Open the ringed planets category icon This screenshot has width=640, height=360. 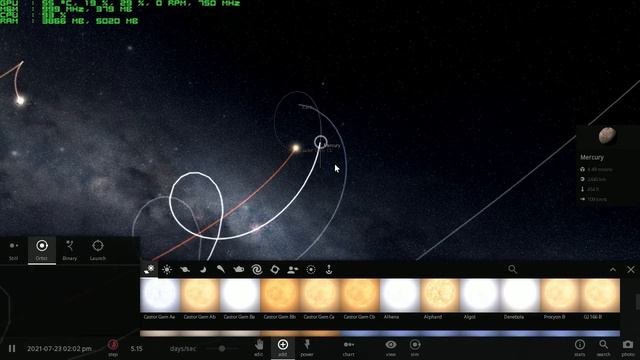[185, 269]
